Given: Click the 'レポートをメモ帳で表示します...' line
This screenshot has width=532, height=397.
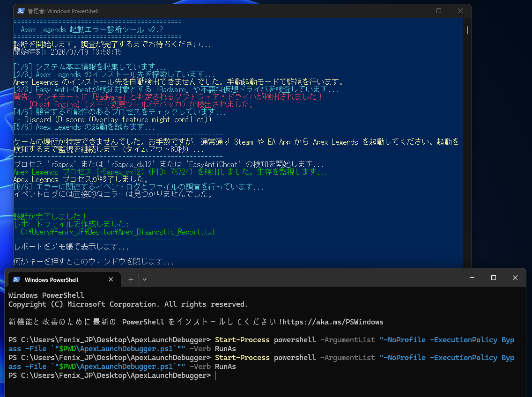Looking at the screenshot, I should point(71,246).
